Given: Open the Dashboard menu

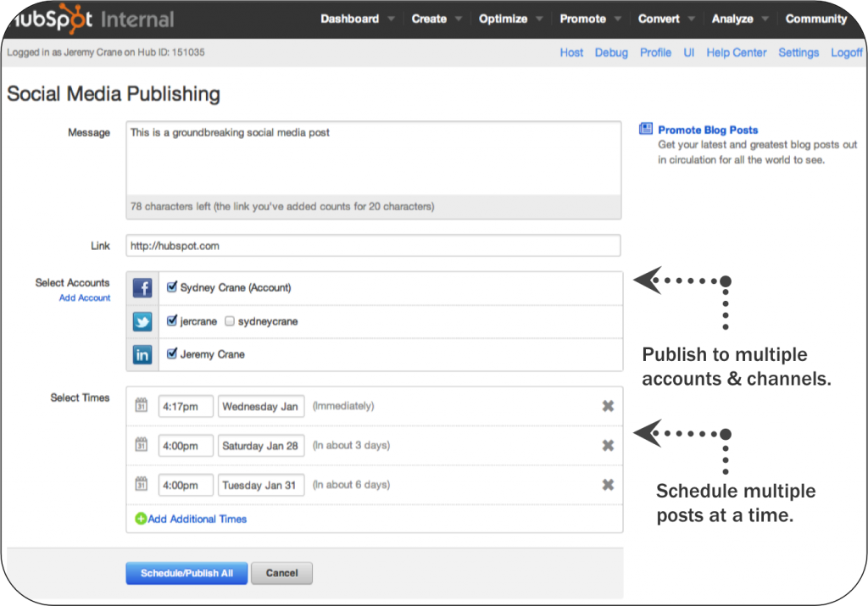Looking at the screenshot, I should coord(350,19).
